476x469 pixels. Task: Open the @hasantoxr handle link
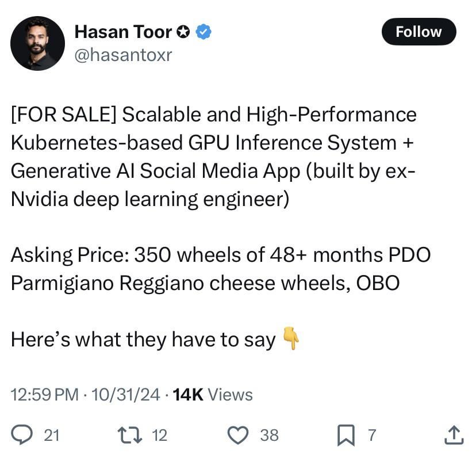[x=123, y=55]
